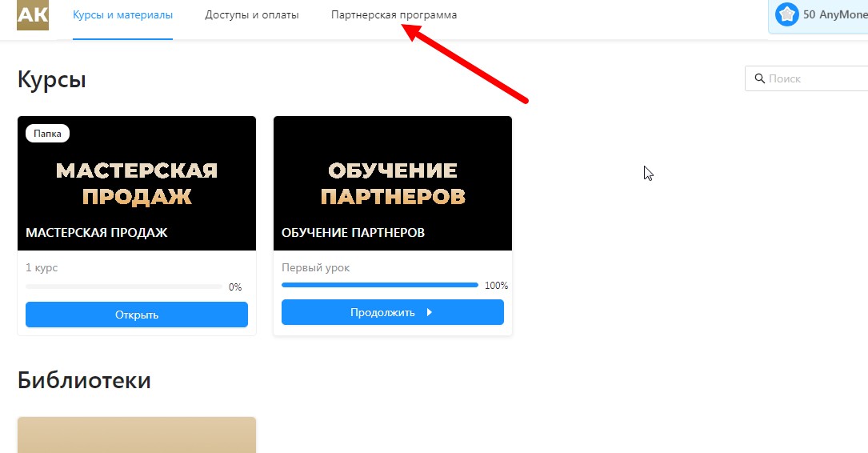Open the AnyMoney star badge icon
The image size is (868, 453).
(x=786, y=15)
